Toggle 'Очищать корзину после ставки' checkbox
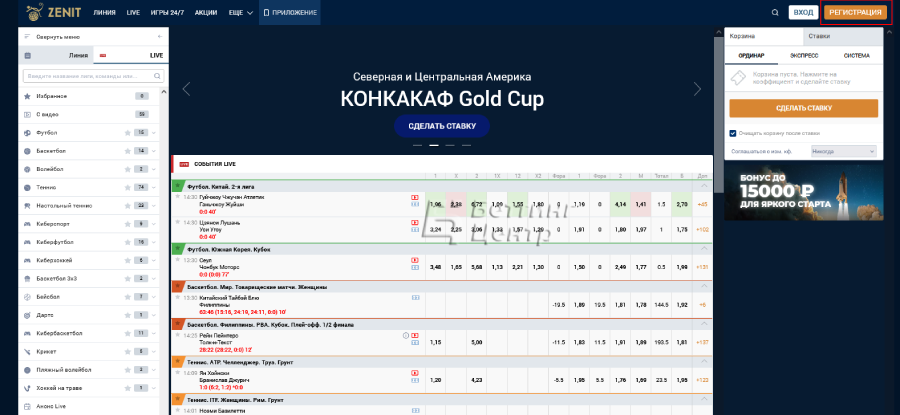Image resolution: width=900 pixels, height=415 pixels. tap(733, 133)
